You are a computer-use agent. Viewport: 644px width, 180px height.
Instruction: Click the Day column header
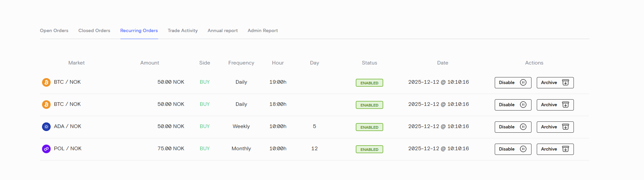point(314,63)
